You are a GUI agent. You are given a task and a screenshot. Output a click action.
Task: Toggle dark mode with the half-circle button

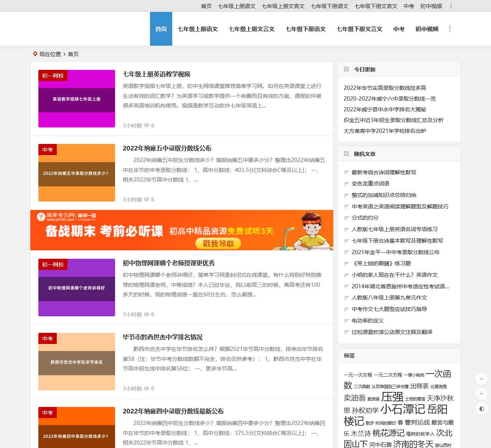coord(481,409)
